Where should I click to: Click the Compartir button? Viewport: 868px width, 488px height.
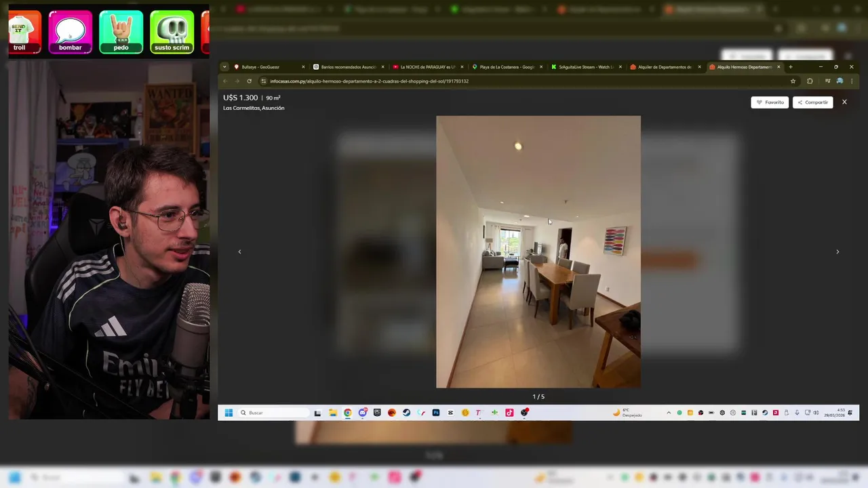click(x=812, y=102)
